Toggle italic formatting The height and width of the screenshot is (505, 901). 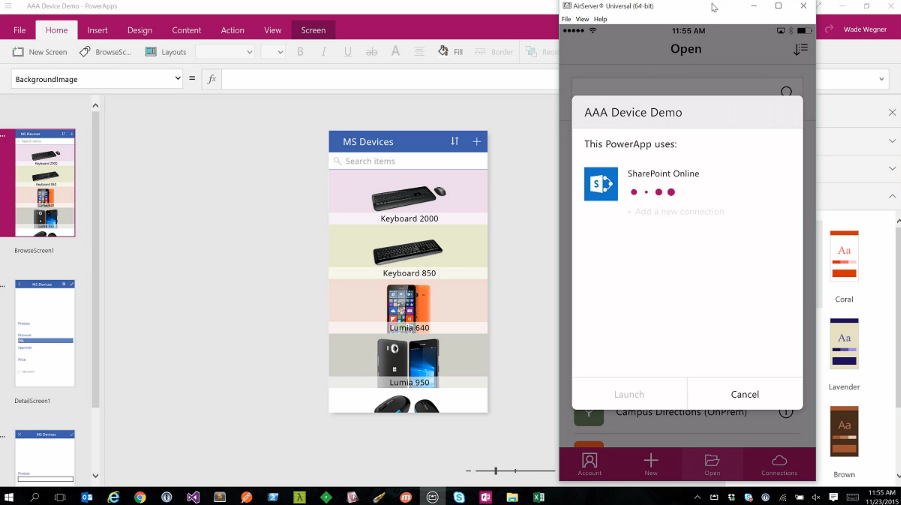point(324,52)
